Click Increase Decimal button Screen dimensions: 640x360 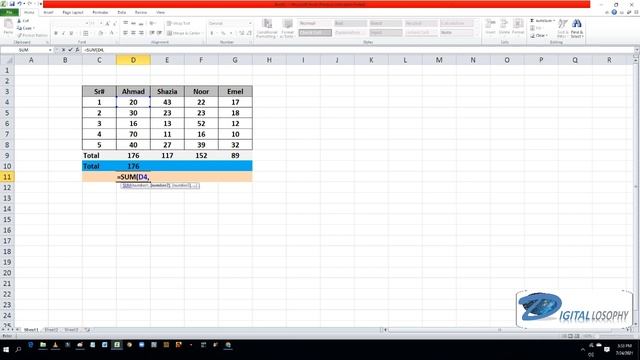(242, 33)
